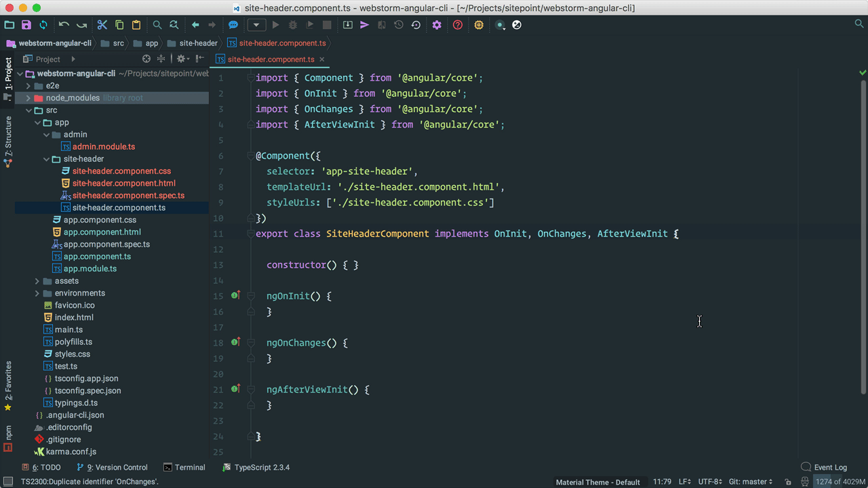
Task: Open the Git branch master dropdown
Action: 750,481
